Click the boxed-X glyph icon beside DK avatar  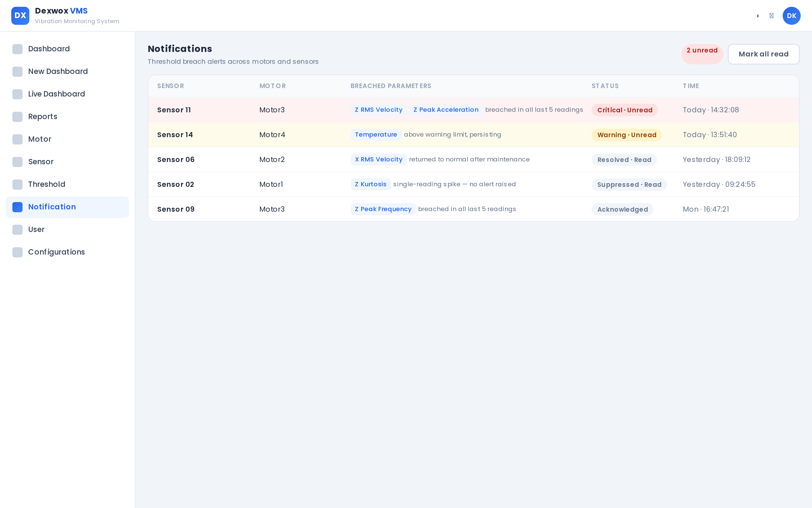click(771, 16)
